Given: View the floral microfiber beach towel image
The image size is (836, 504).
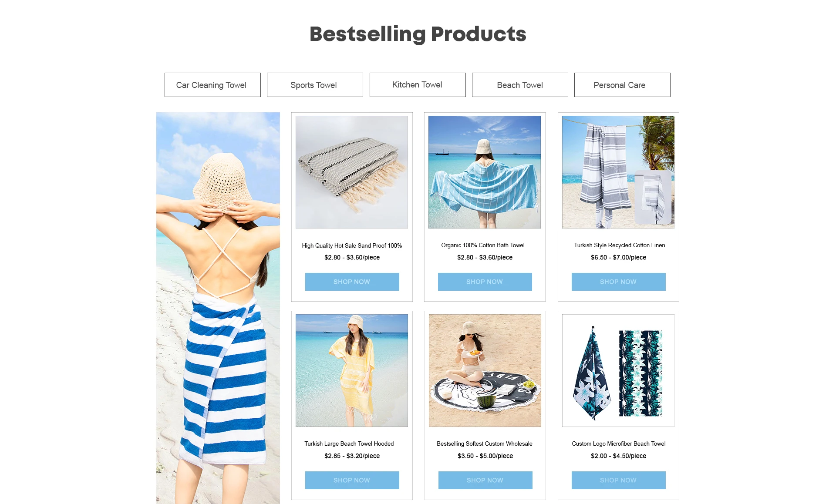Looking at the screenshot, I should pyautogui.click(x=618, y=370).
